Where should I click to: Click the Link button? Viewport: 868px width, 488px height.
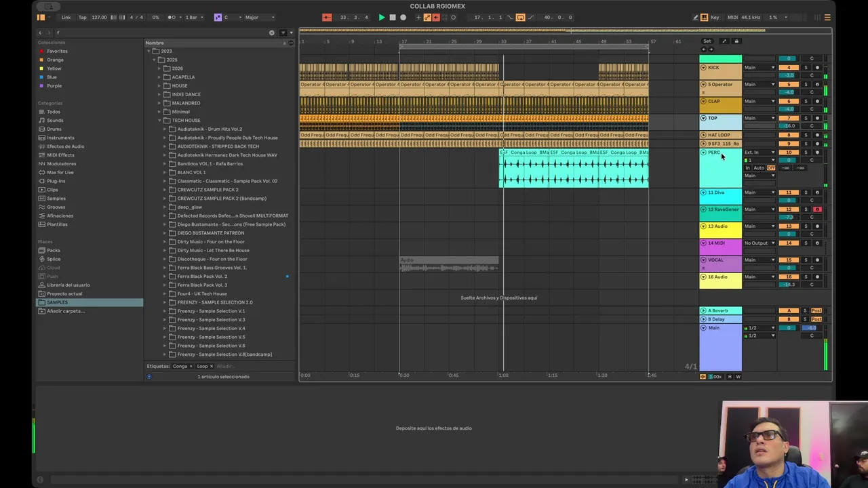(66, 18)
